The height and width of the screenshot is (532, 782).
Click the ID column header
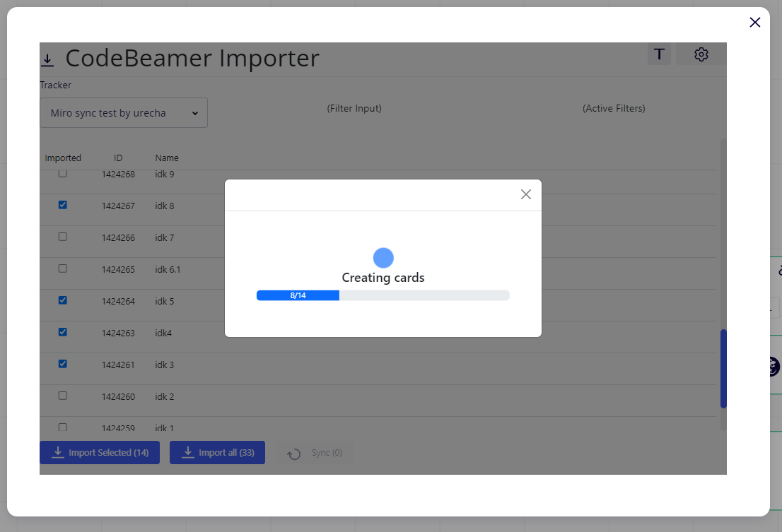pyautogui.click(x=117, y=158)
